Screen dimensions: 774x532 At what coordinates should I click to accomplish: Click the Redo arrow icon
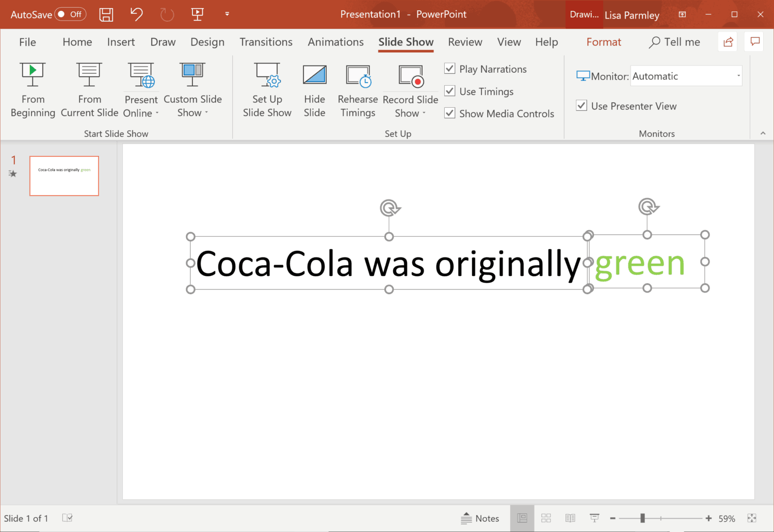(x=167, y=14)
